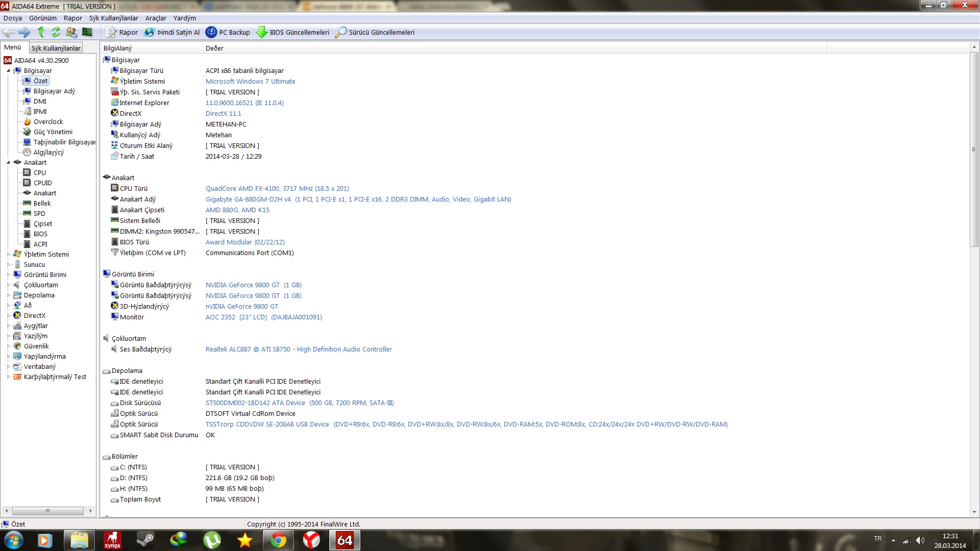The height and width of the screenshot is (551, 980).
Task: Click the left panel horizontal scrollbar thumb
Action: [x=47, y=511]
